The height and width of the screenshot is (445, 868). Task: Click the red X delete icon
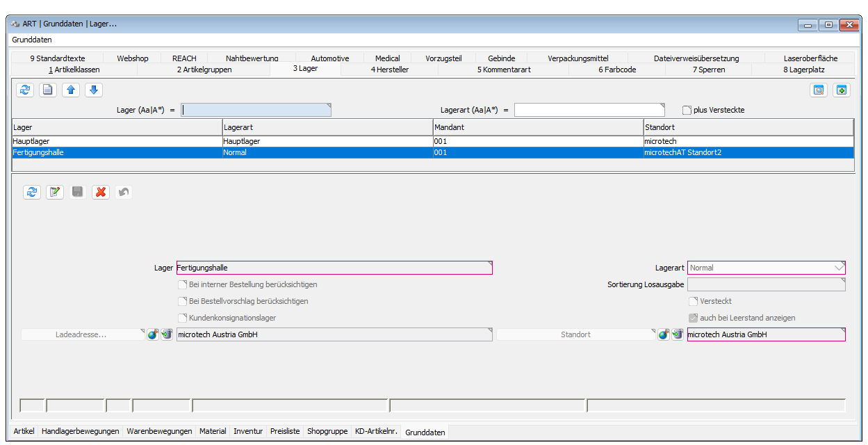point(101,192)
